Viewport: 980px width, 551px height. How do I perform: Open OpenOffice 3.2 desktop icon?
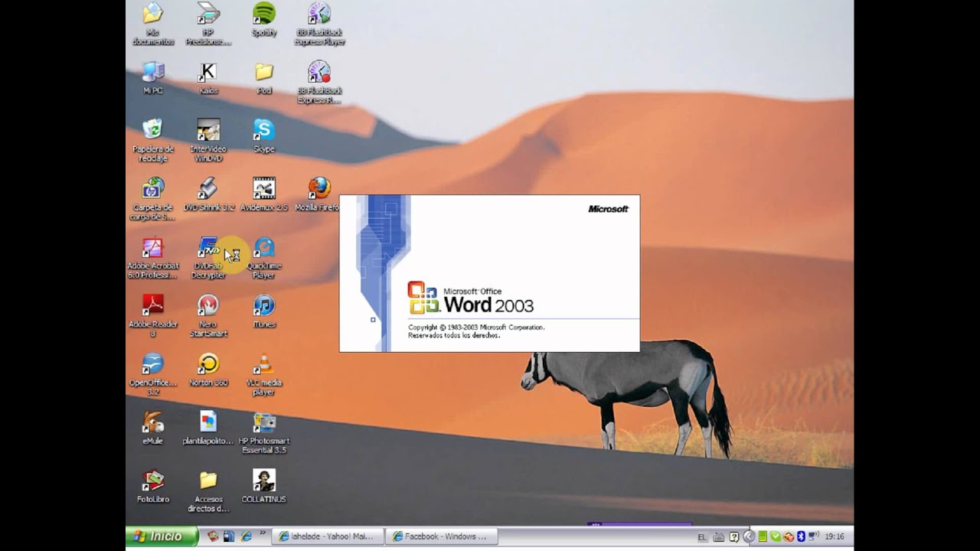(x=153, y=373)
